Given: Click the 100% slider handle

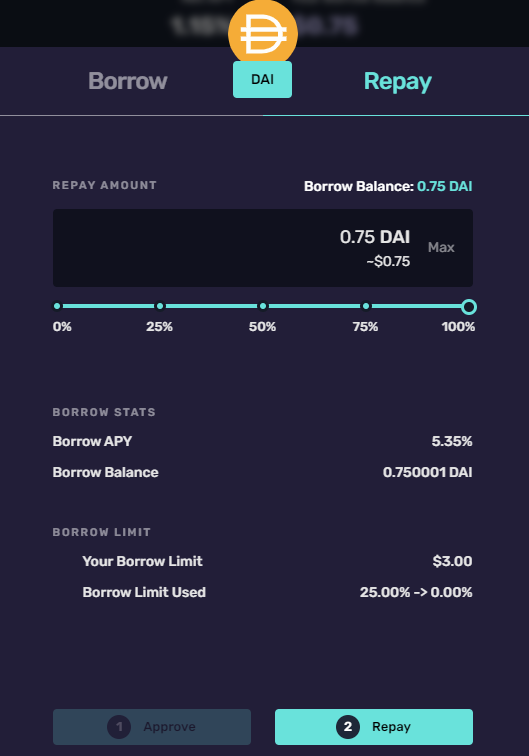Looking at the screenshot, I should point(469,307).
